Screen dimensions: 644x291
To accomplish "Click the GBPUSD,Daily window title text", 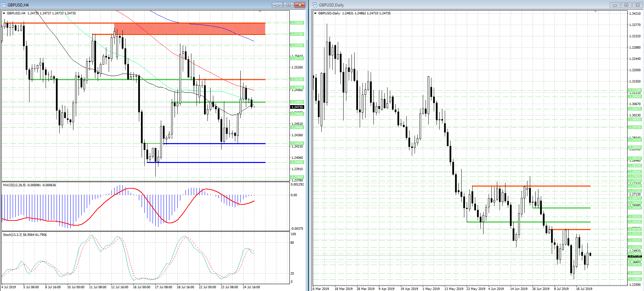I will [331, 5].
